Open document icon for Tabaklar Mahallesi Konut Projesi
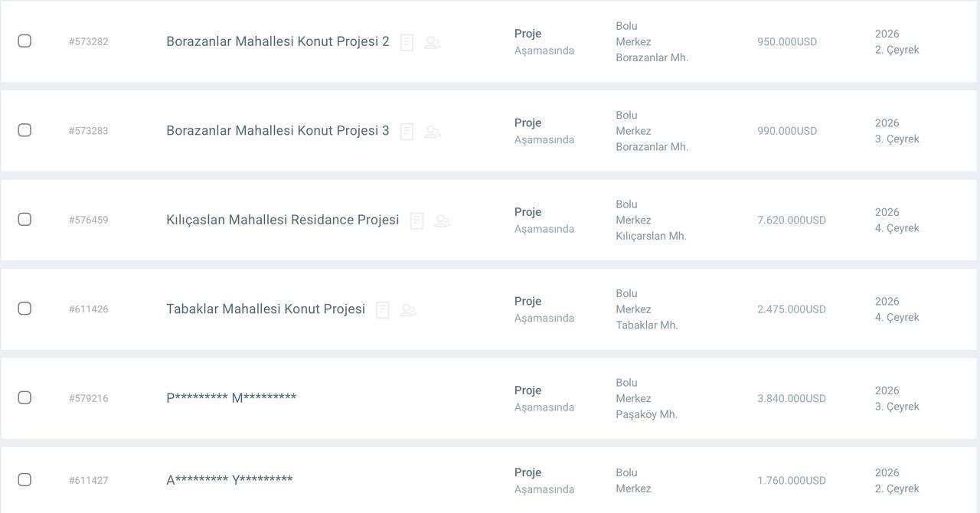Viewport: 980px width, 513px height. [x=383, y=310]
